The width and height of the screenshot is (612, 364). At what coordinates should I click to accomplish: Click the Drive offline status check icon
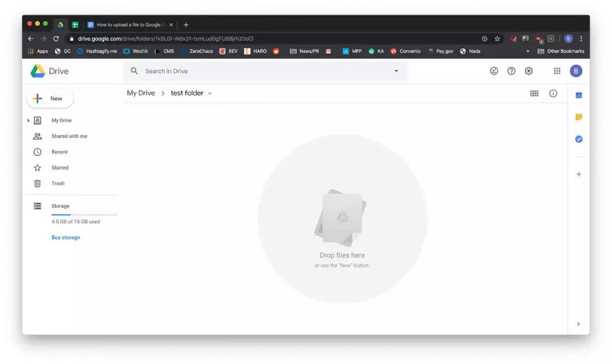coord(494,70)
